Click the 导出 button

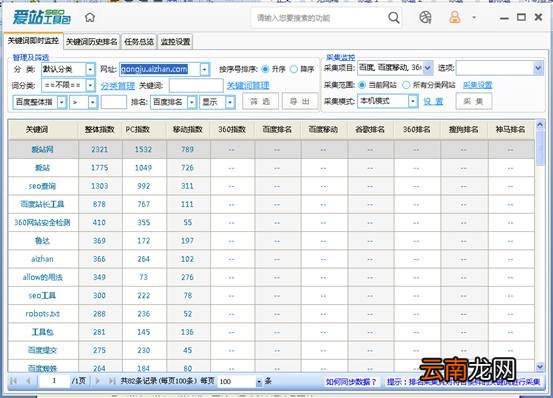click(x=300, y=102)
